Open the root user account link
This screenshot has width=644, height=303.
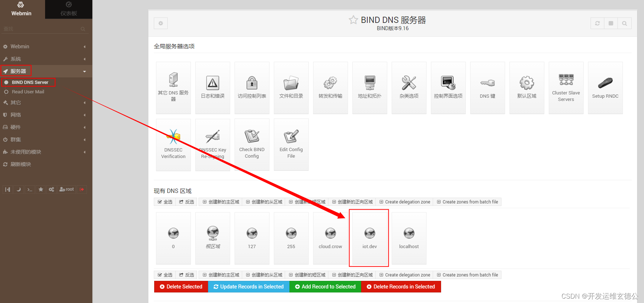click(x=67, y=189)
